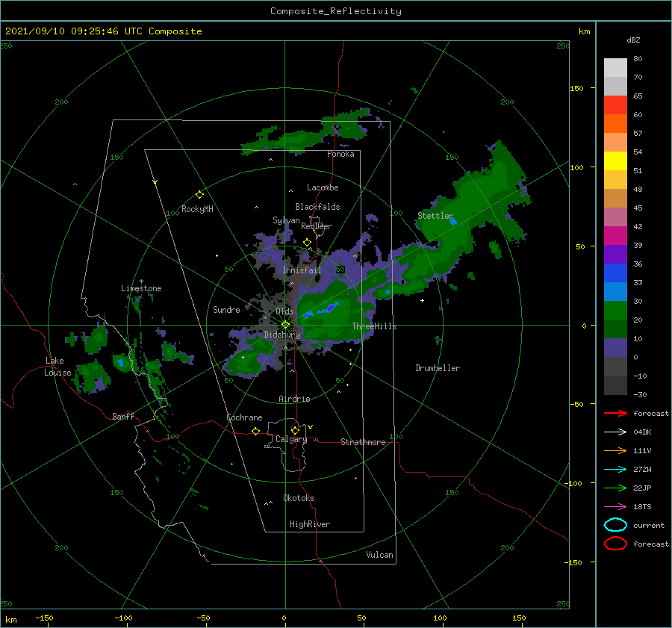
Task: Click the yellow 54 dBZ color swatch
Action: point(615,161)
